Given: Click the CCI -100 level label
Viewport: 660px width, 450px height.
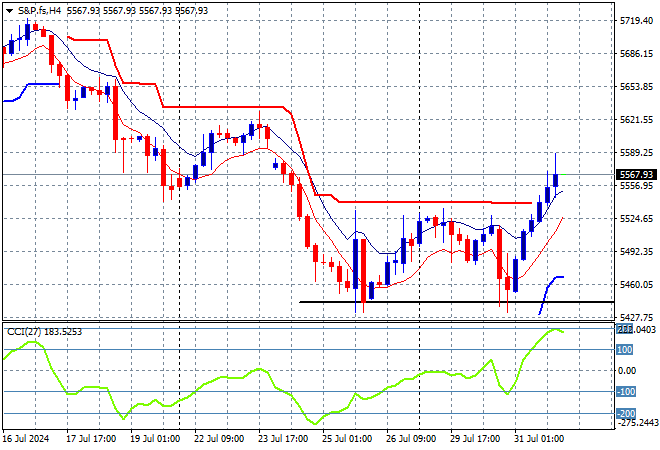Looking at the screenshot, I should [x=624, y=392].
